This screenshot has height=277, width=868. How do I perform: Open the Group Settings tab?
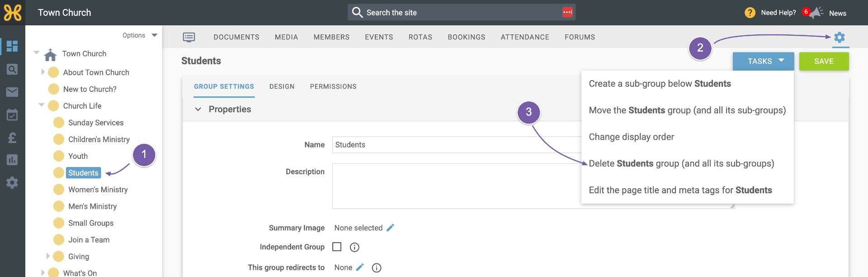click(x=224, y=86)
